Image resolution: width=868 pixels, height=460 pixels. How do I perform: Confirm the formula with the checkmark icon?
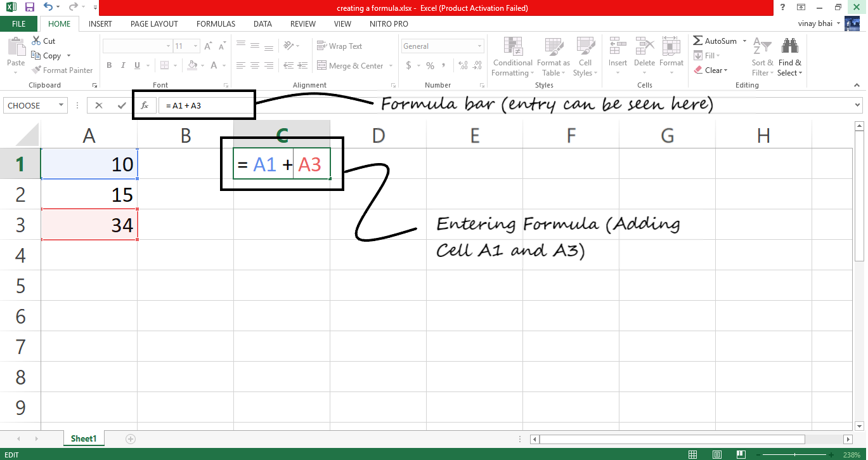121,105
